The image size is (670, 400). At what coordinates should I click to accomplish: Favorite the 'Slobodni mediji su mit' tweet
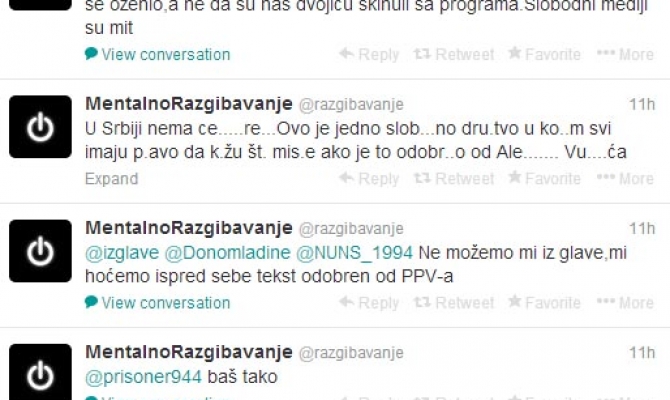click(x=544, y=54)
